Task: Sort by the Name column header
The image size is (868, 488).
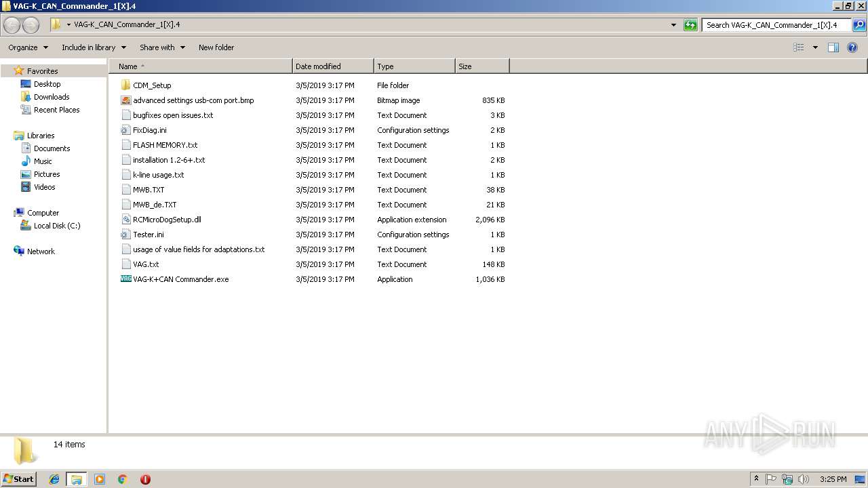Action: (x=200, y=66)
